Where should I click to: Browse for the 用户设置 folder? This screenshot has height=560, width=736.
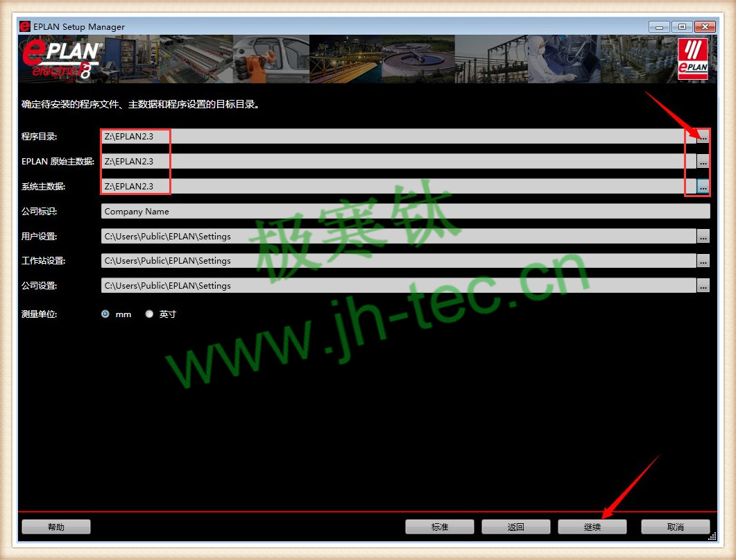click(x=703, y=236)
